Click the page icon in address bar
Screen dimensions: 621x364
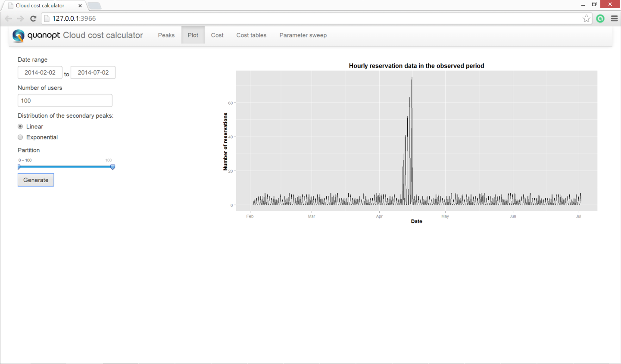[47, 19]
